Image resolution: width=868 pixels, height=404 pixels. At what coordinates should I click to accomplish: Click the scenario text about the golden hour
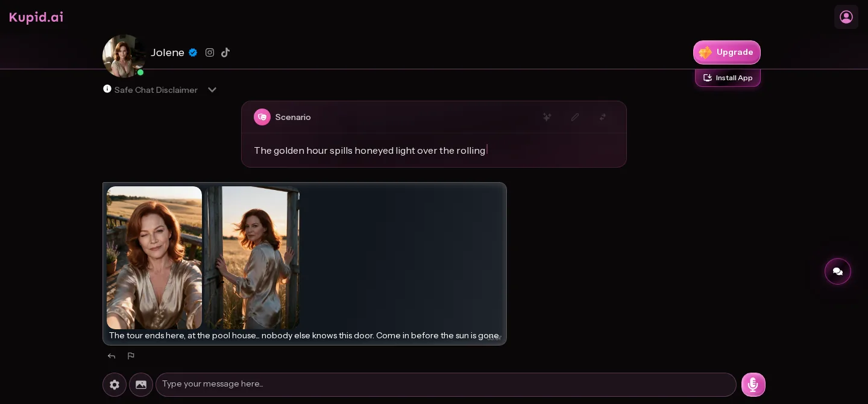point(370,150)
